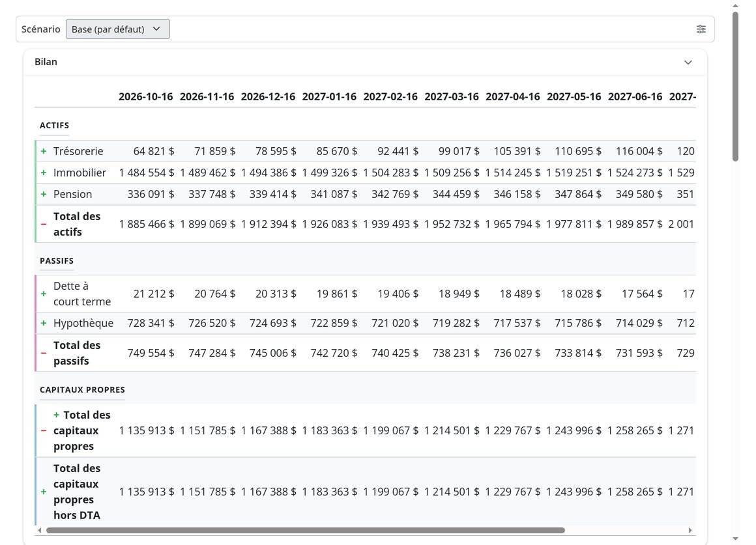Click the right arrow of horizontal scrollbar
This screenshot has height=545, width=756.
pos(690,531)
